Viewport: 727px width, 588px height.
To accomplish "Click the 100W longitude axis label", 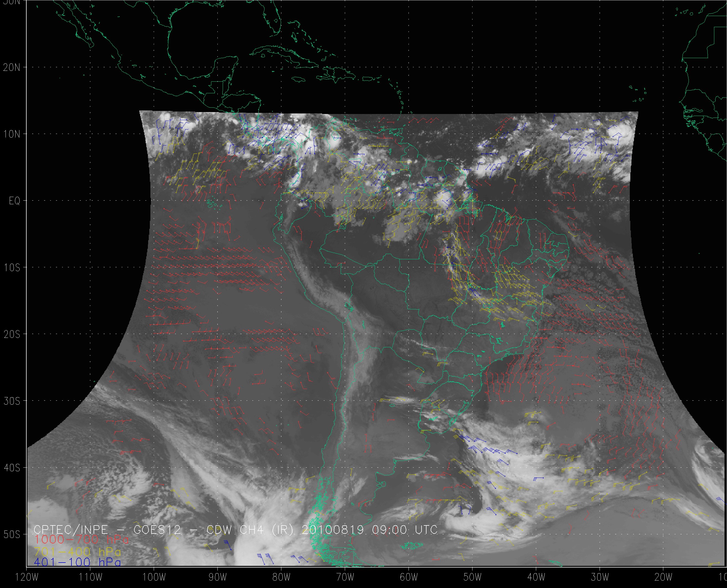I will (154, 577).
